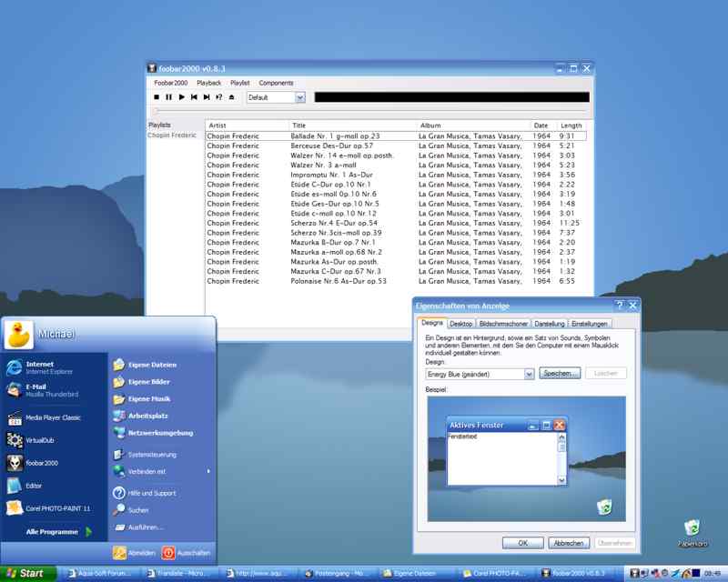The image size is (728, 582).
Task: Select track Polonaise Nr.6 As-Dur op.53
Action: tap(396, 281)
